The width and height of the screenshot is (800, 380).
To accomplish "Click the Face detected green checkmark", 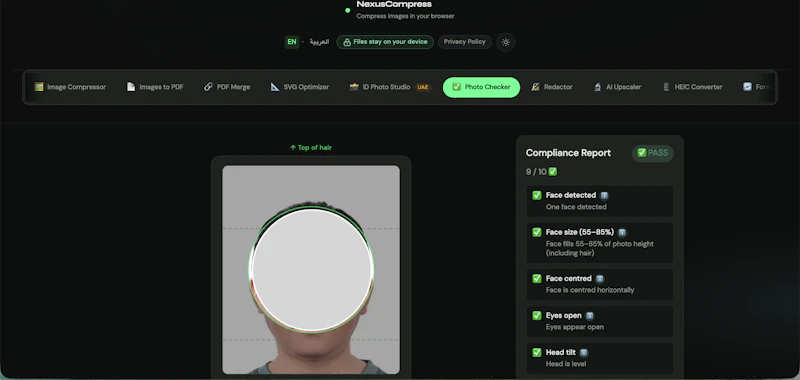I will point(537,195).
